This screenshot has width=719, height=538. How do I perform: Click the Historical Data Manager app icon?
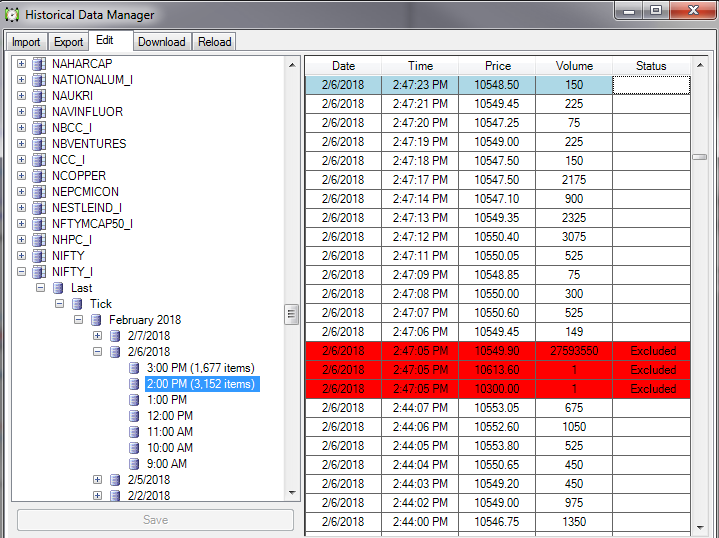tap(12, 13)
